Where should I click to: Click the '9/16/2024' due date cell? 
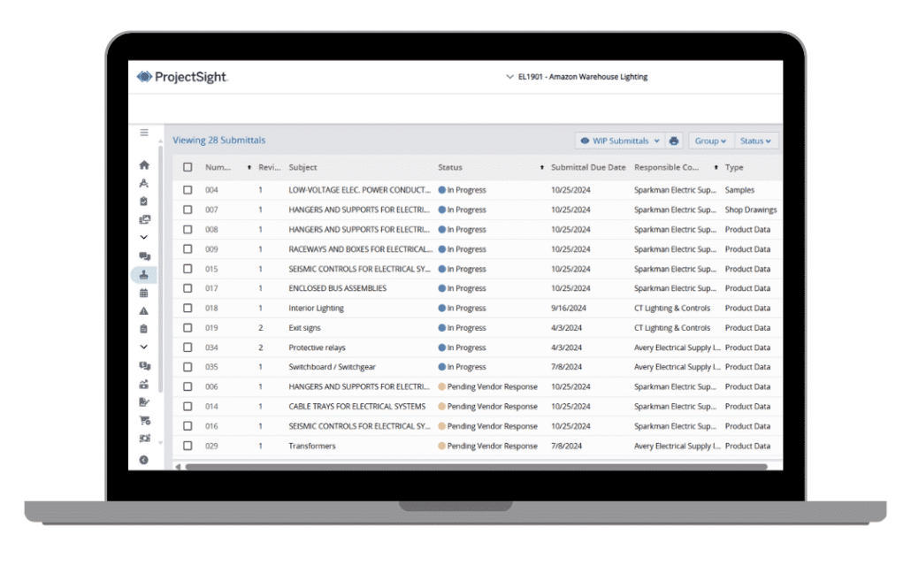click(x=568, y=308)
